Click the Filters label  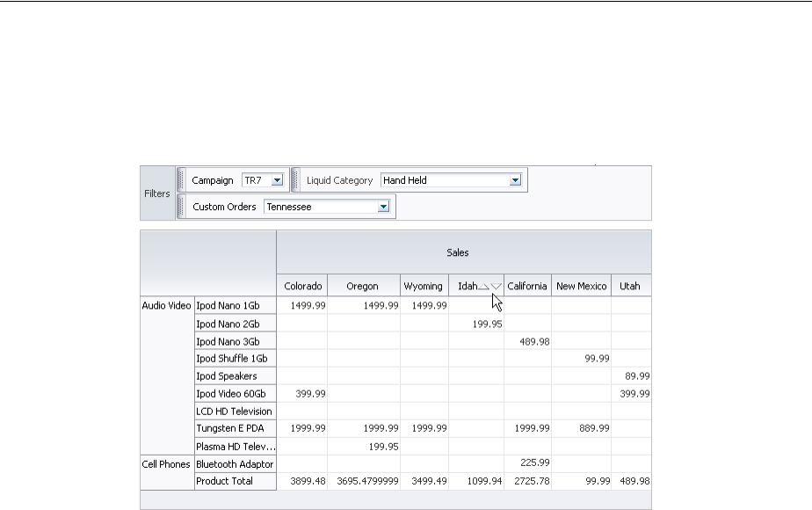pos(157,193)
